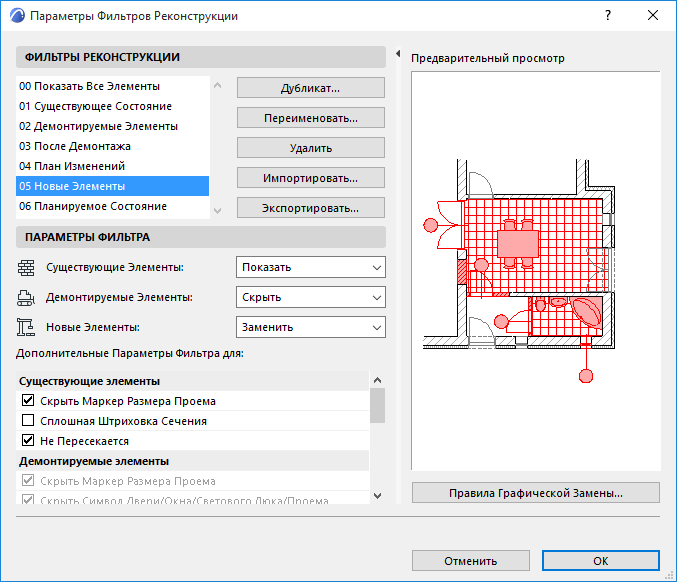Screen dimensions: 677x582
Task: Click the 'Удалить' button
Action: point(310,148)
